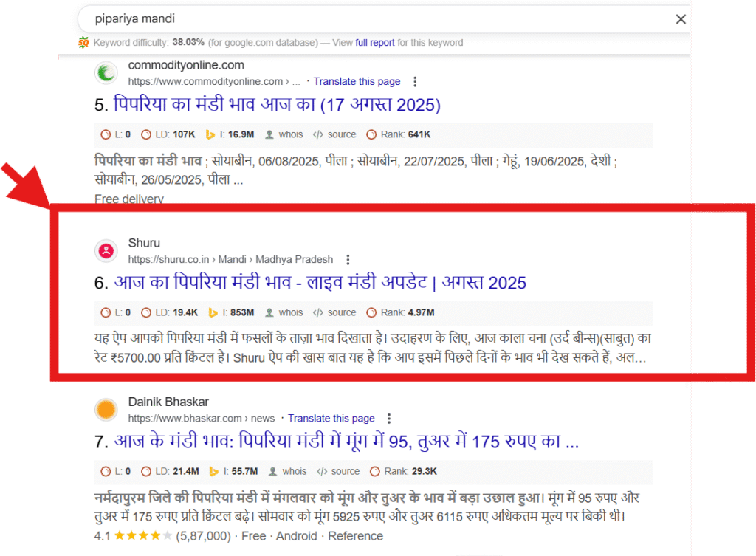Click Rank: 641K in commodityonline row
The width and height of the screenshot is (756, 556).
coord(398,134)
